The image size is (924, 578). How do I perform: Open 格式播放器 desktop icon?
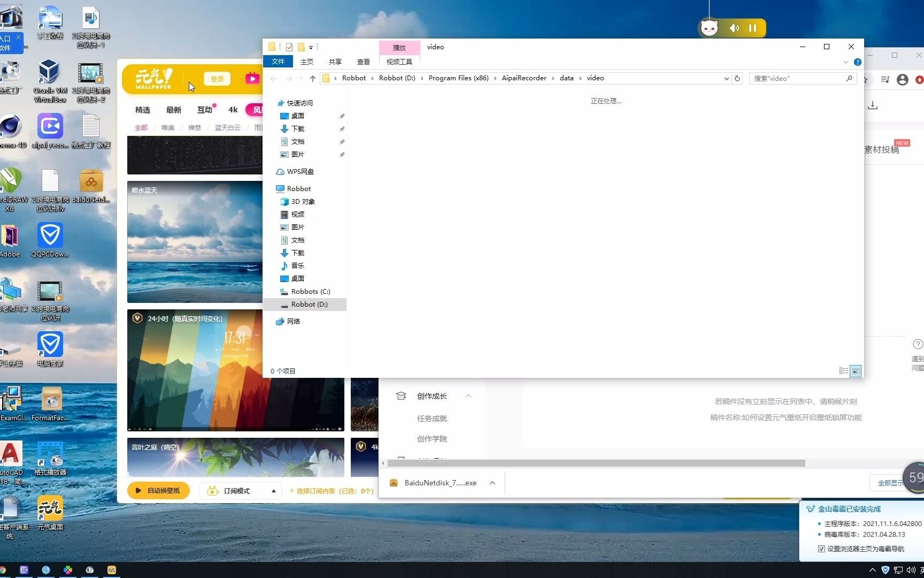tap(50, 459)
